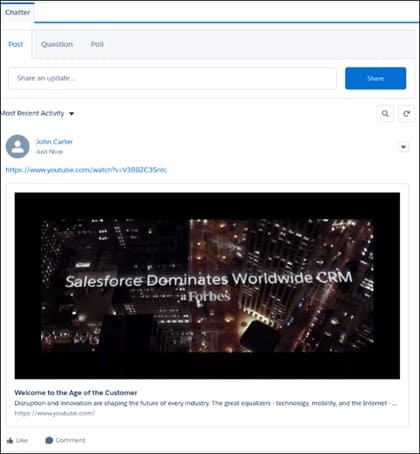Play the Salesforce Dominates Worldwide CRM video thumbnail
420x454 pixels.
[207, 286]
